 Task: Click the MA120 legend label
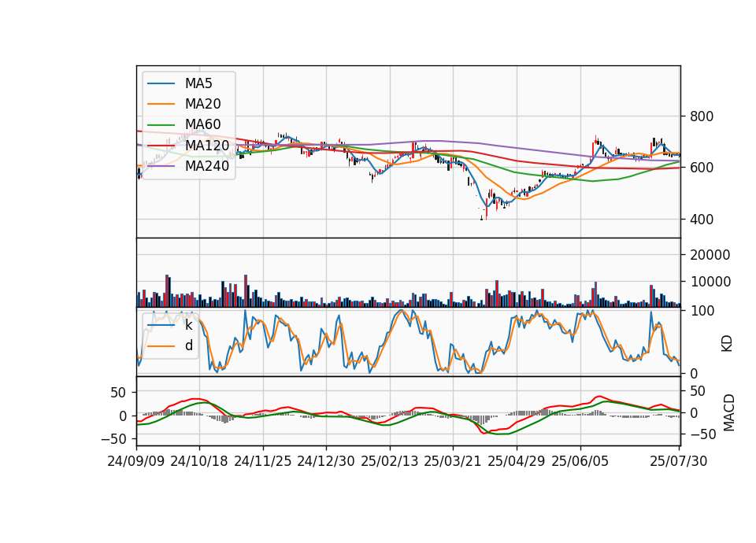[207, 146]
